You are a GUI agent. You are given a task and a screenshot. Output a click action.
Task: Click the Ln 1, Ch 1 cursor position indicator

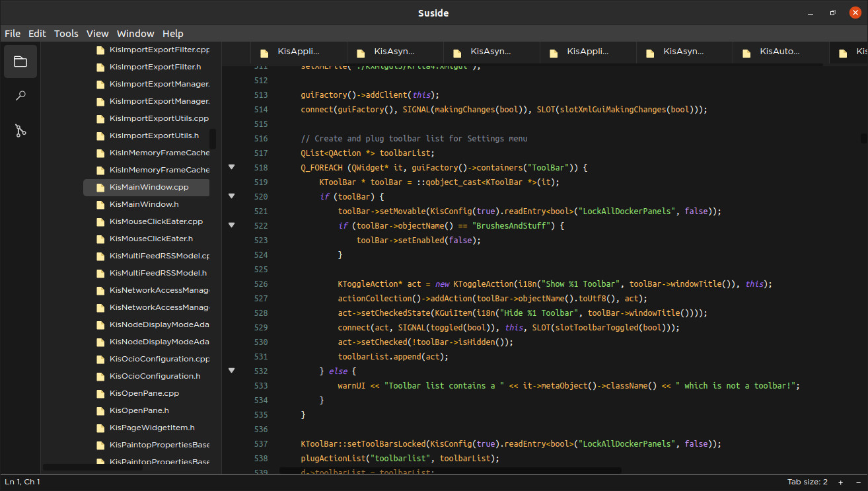[22, 482]
